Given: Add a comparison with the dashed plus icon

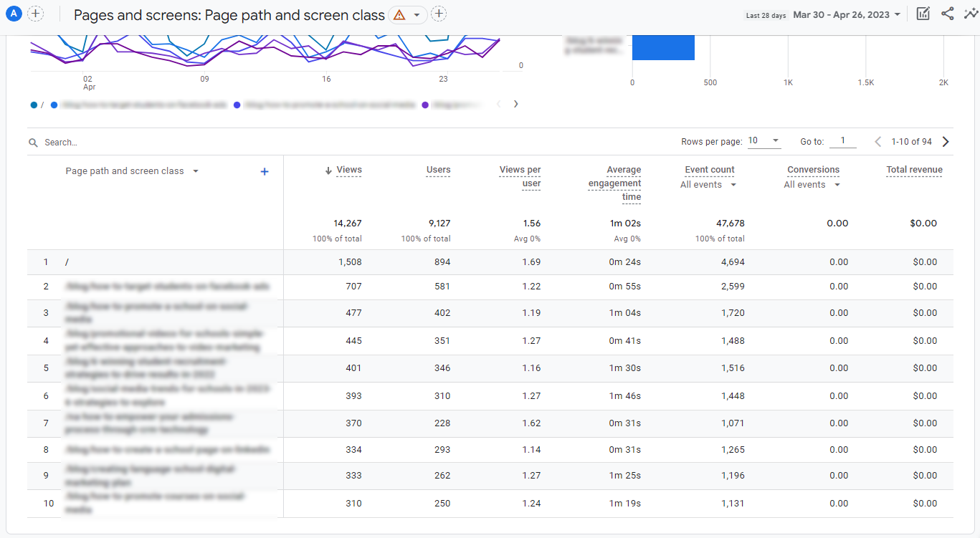Looking at the screenshot, I should click(x=35, y=14).
